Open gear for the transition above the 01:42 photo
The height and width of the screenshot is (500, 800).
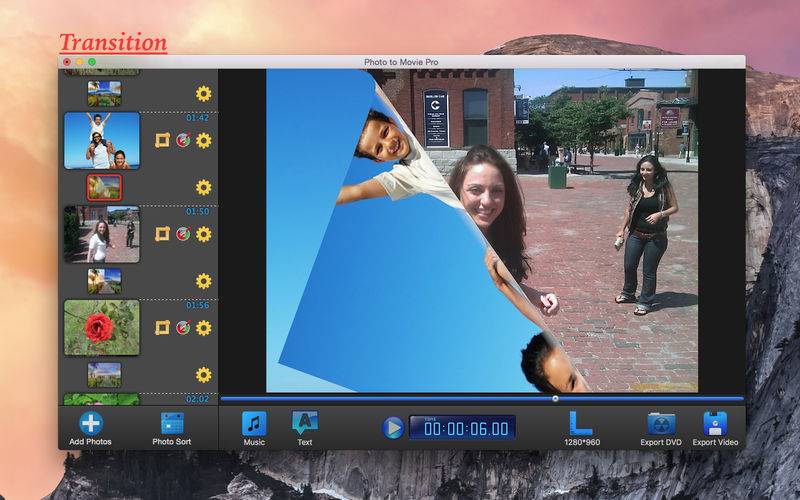[204, 94]
